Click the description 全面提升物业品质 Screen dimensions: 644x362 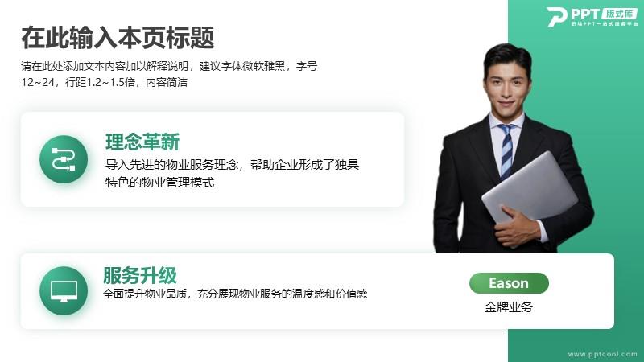pyautogui.click(x=235, y=294)
